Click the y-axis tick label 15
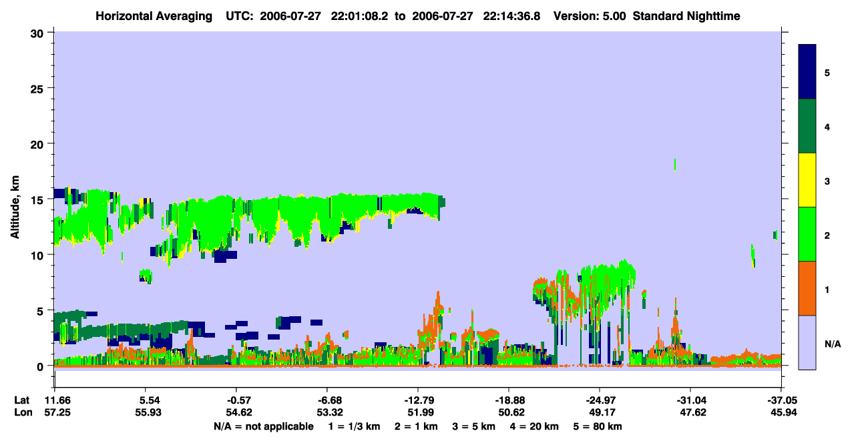 (x=39, y=199)
